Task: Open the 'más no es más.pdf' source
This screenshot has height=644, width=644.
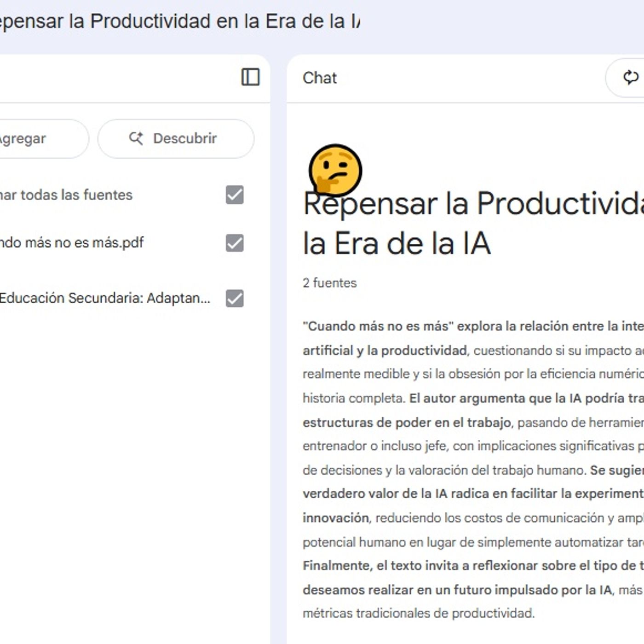Action: coord(72,242)
